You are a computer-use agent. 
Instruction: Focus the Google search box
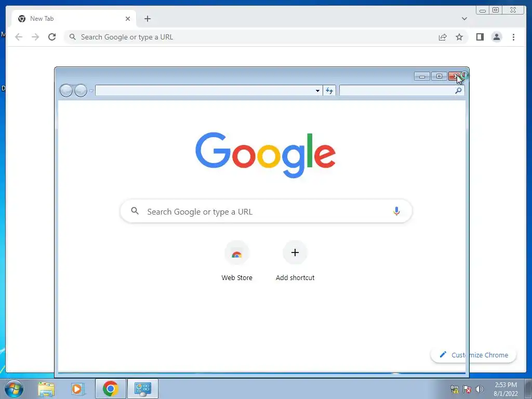coord(266,211)
